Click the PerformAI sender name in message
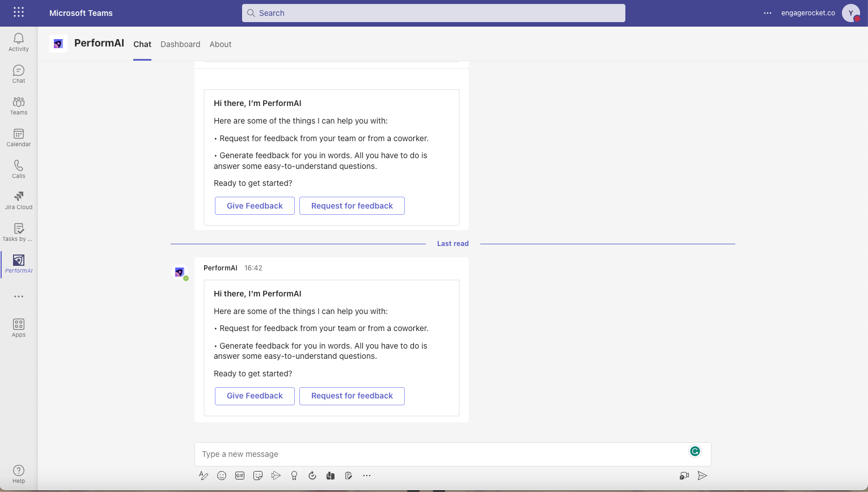Viewport: 868px width, 492px height. point(221,268)
